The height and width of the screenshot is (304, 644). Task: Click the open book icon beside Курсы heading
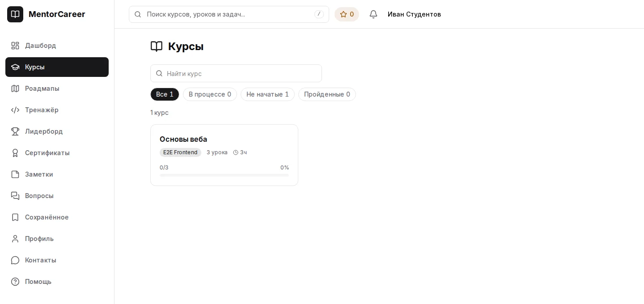point(157,46)
